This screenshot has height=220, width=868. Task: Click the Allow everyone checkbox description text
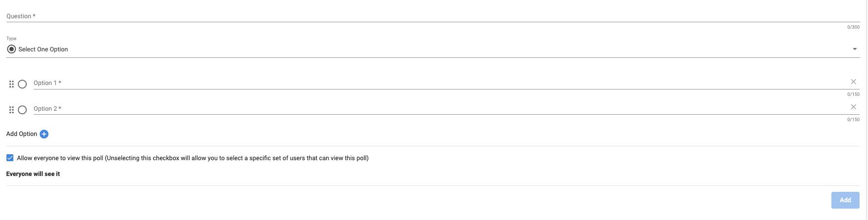(x=193, y=158)
